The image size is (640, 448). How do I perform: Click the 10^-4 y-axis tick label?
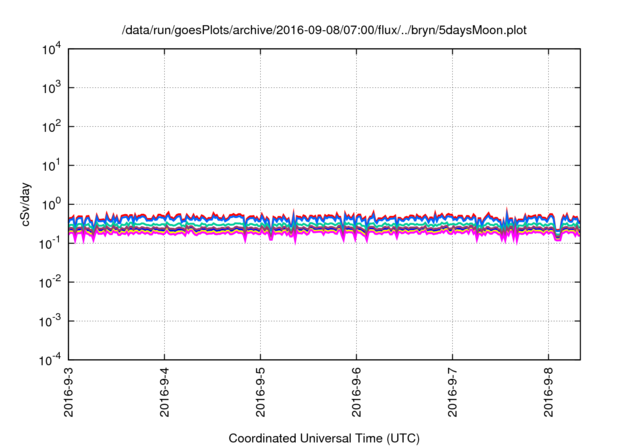point(50,360)
